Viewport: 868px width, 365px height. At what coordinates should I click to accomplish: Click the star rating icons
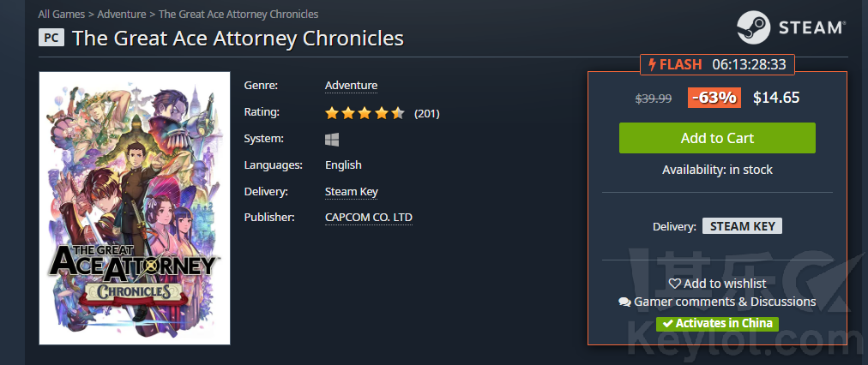(365, 113)
